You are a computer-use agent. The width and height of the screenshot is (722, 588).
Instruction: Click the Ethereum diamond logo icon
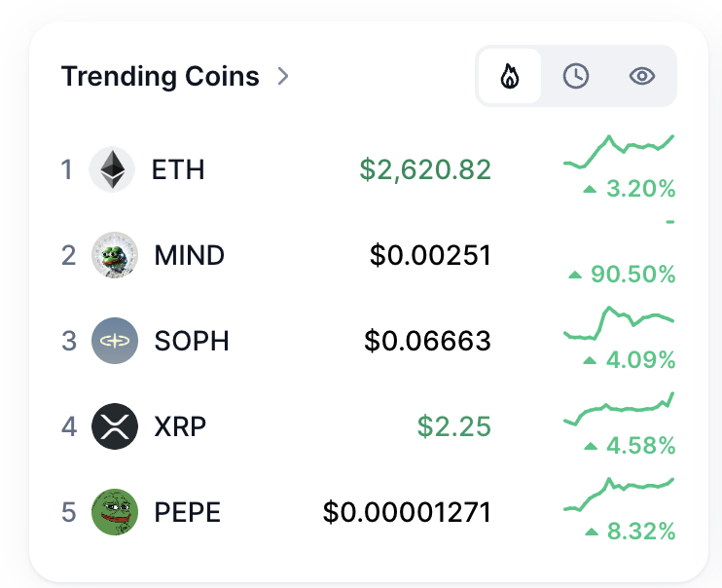coord(112,170)
